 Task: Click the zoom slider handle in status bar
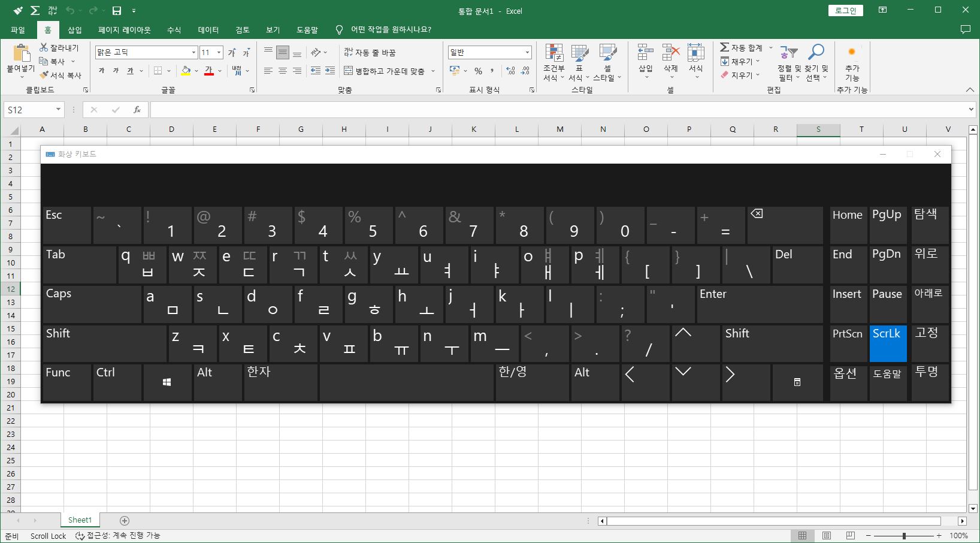pyautogui.click(x=904, y=536)
